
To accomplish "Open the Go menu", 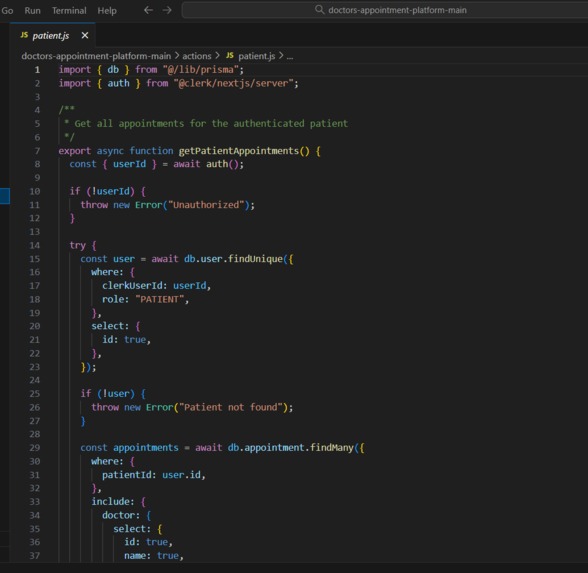I will coord(7,10).
